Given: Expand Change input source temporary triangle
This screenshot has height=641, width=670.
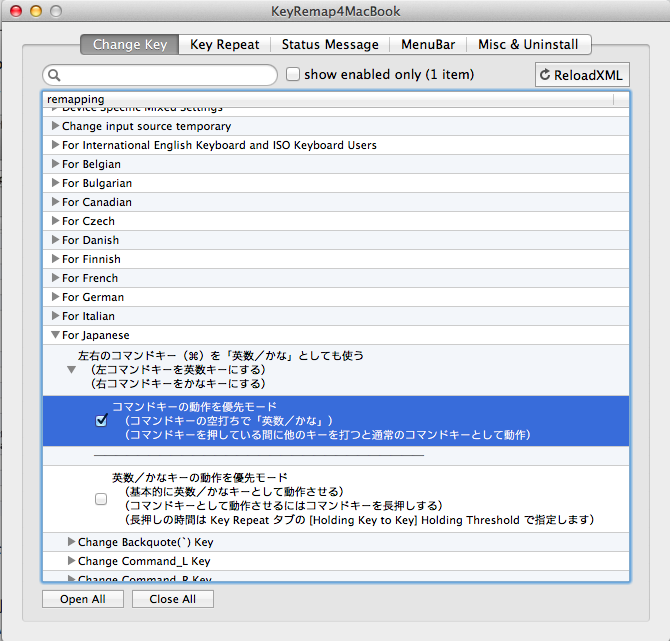Looking at the screenshot, I should pyautogui.click(x=55, y=126).
